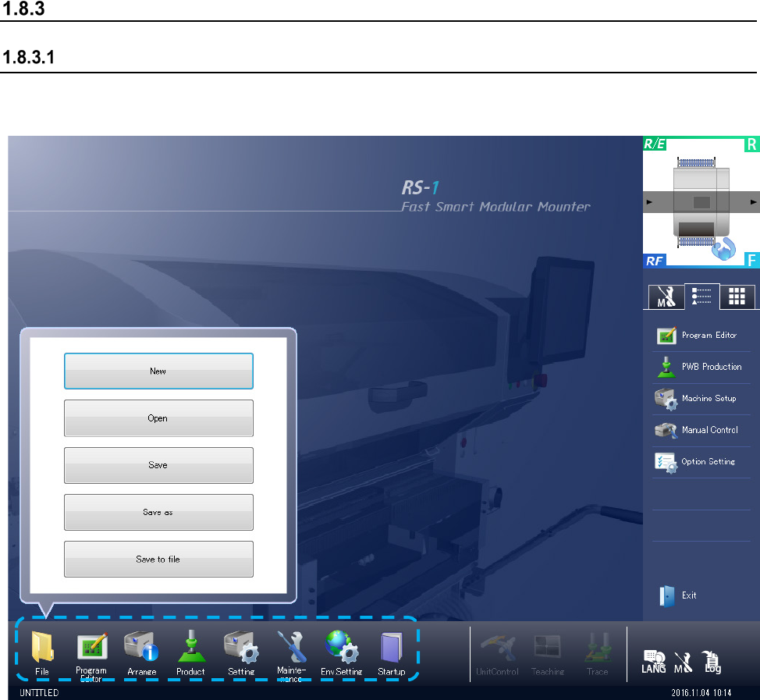
Task: Click the Exit label
Action: click(689, 595)
